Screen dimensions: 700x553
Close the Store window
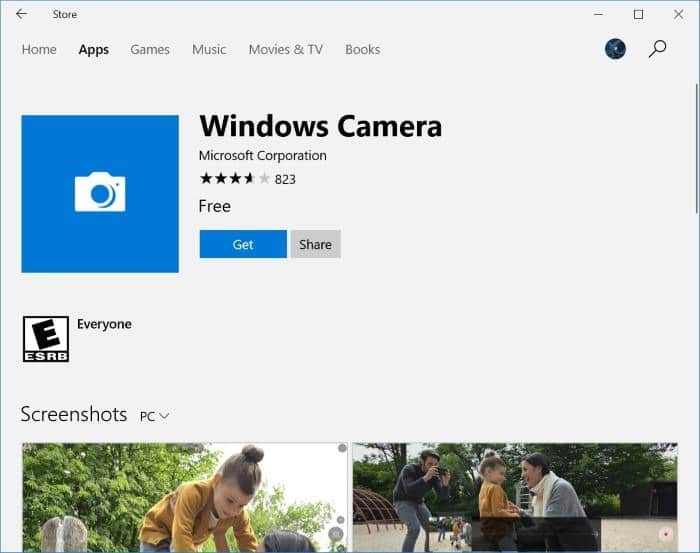[679, 14]
